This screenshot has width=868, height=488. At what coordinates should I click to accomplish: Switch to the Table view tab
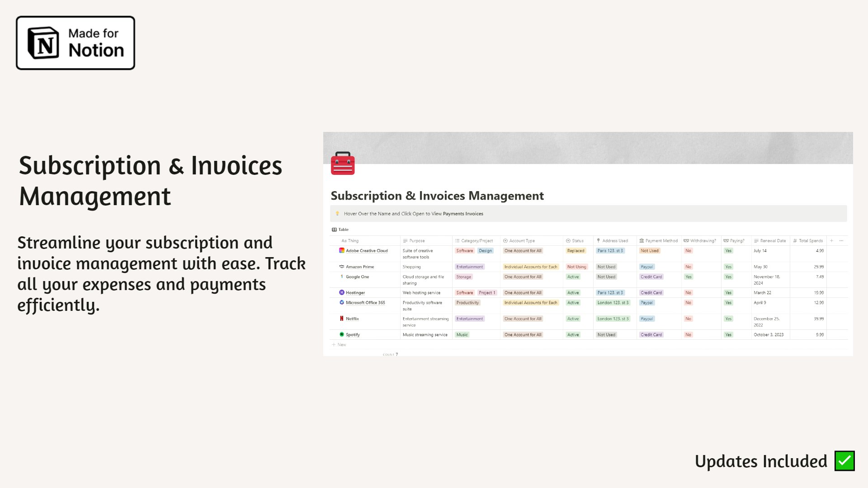[340, 230]
